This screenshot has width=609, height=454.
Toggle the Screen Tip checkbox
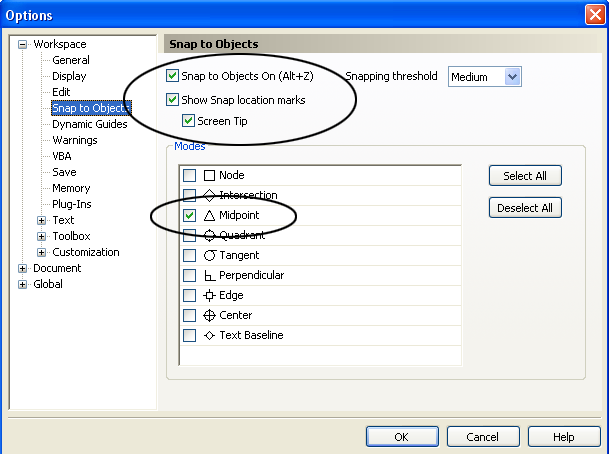pos(188,121)
